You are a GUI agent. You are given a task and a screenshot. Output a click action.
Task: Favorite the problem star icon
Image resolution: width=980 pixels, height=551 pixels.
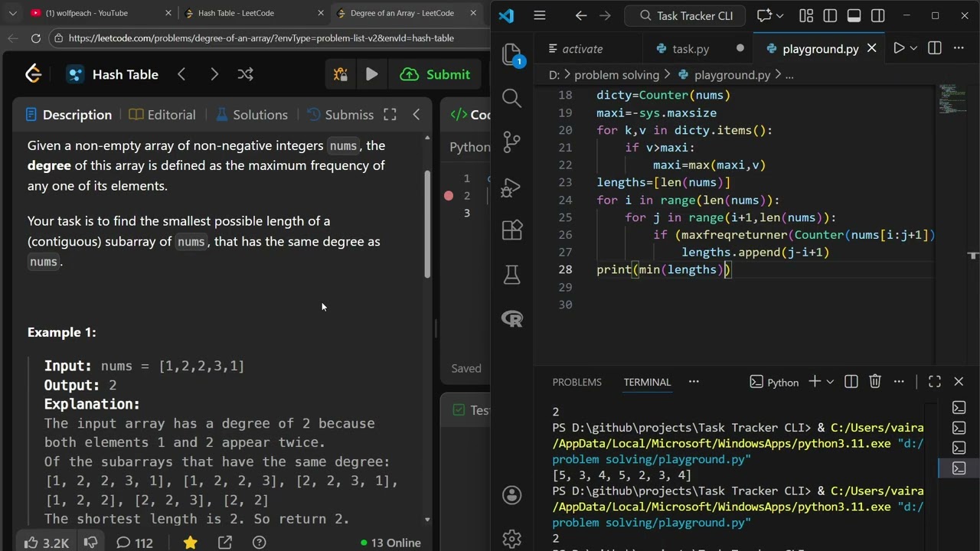190,543
